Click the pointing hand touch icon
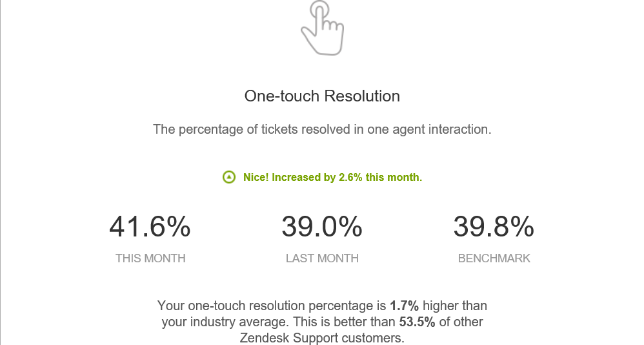644x345 pixels. pyautogui.click(x=323, y=28)
